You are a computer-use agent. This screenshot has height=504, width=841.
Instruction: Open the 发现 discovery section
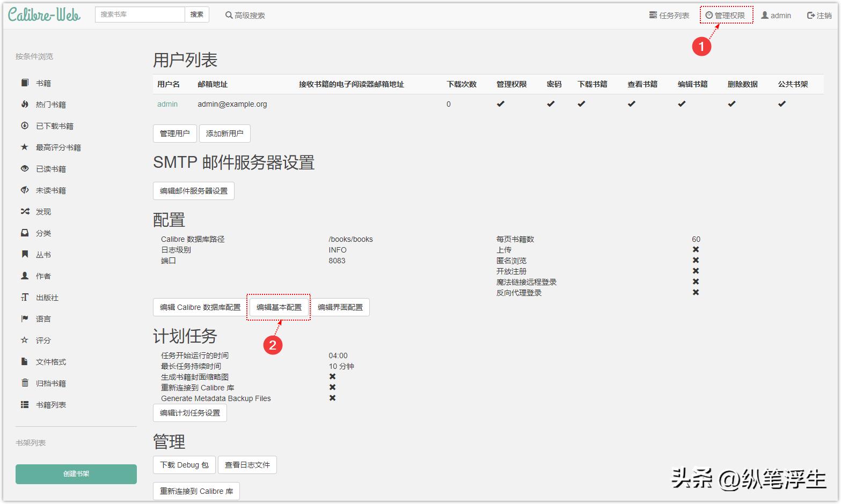(43, 211)
